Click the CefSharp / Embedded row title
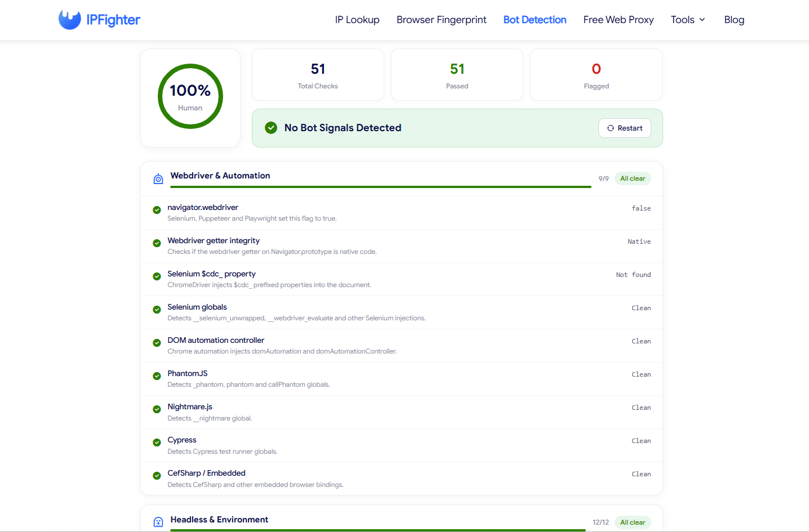 point(206,473)
